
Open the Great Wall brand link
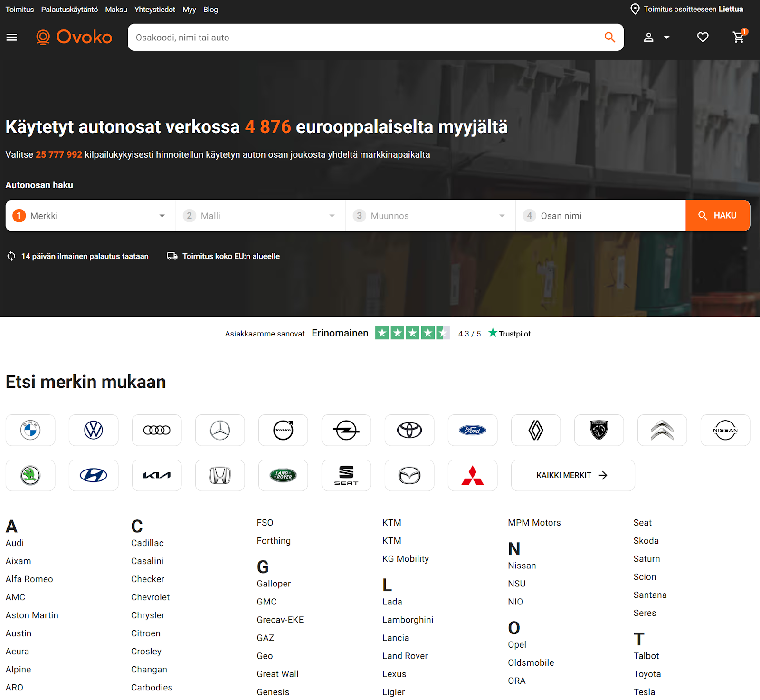[x=278, y=674]
